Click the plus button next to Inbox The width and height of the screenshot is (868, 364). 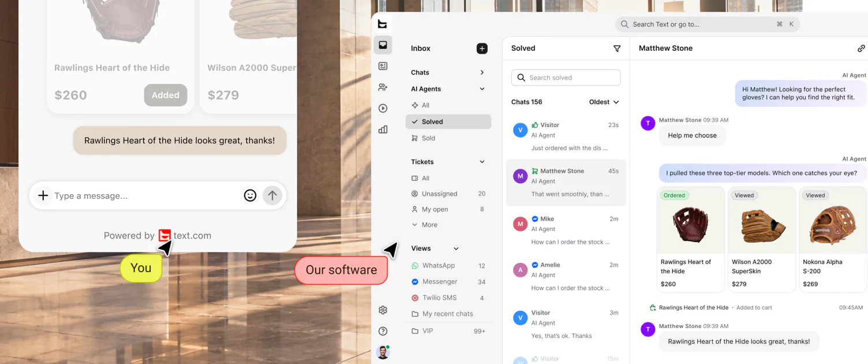[482, 49]
